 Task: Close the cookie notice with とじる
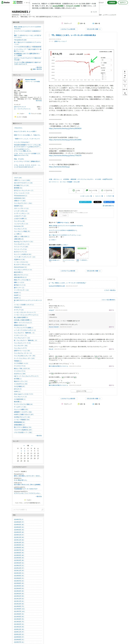tap(94, 12)
